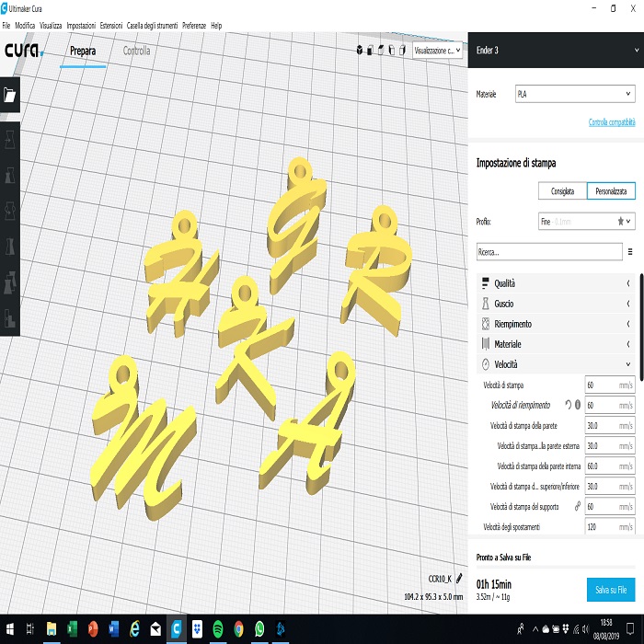Open the Visualizzazione view mode dropdown

pos(437,51)
